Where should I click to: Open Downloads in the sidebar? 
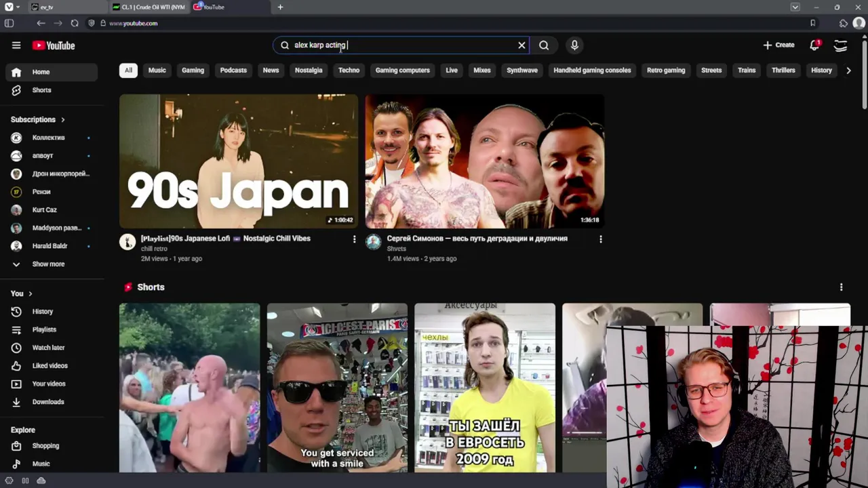tap(52, 402)
